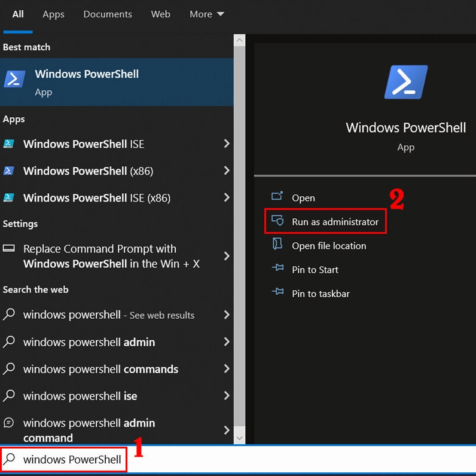Expand 'windows powershell - See web results' chevron
The height and width of the screenshot is (476, 476).
point(227,315)
